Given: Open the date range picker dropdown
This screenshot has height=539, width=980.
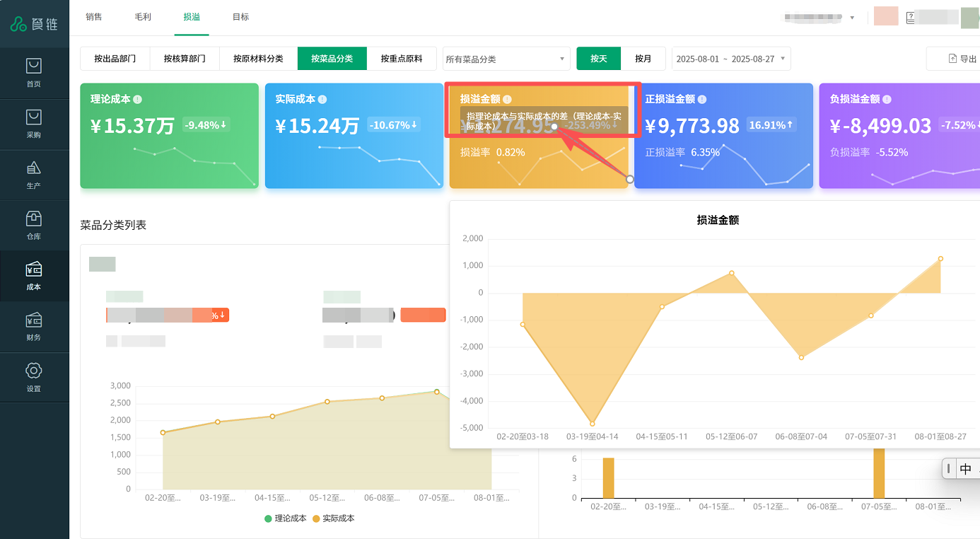Looking at the screenshot, I should [730, 59].
